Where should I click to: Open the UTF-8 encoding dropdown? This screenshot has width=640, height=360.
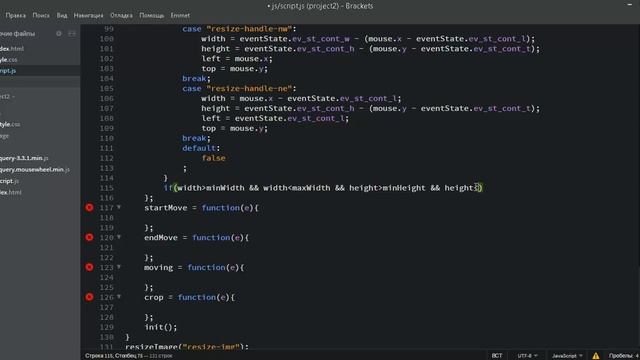coord(527,356)
